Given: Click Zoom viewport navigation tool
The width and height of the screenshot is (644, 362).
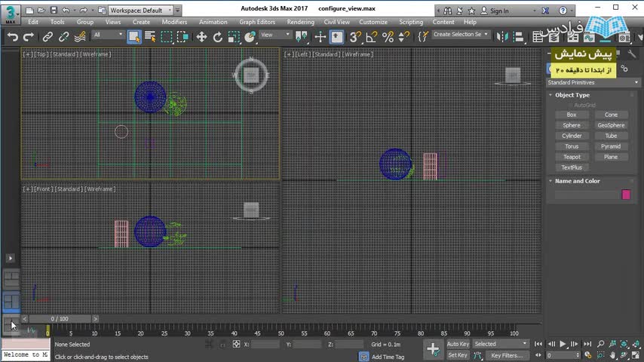Looking at the screenshot, I should [601, 344].
